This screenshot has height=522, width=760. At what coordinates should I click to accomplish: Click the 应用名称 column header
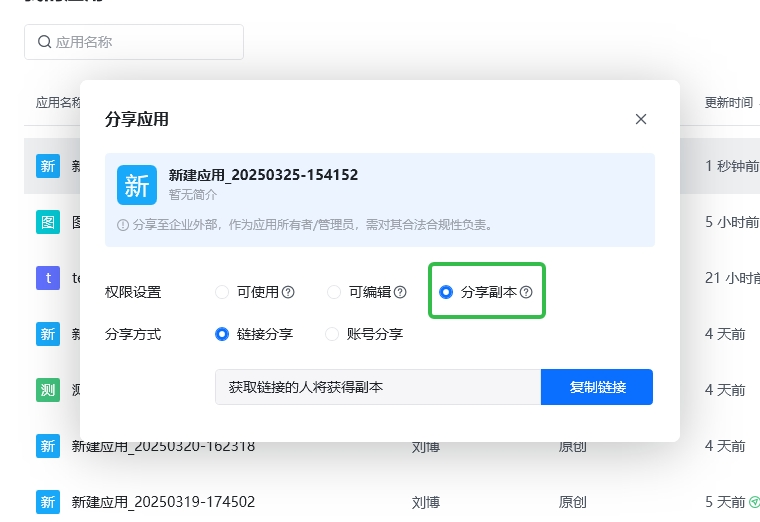(x=58, y=102)
